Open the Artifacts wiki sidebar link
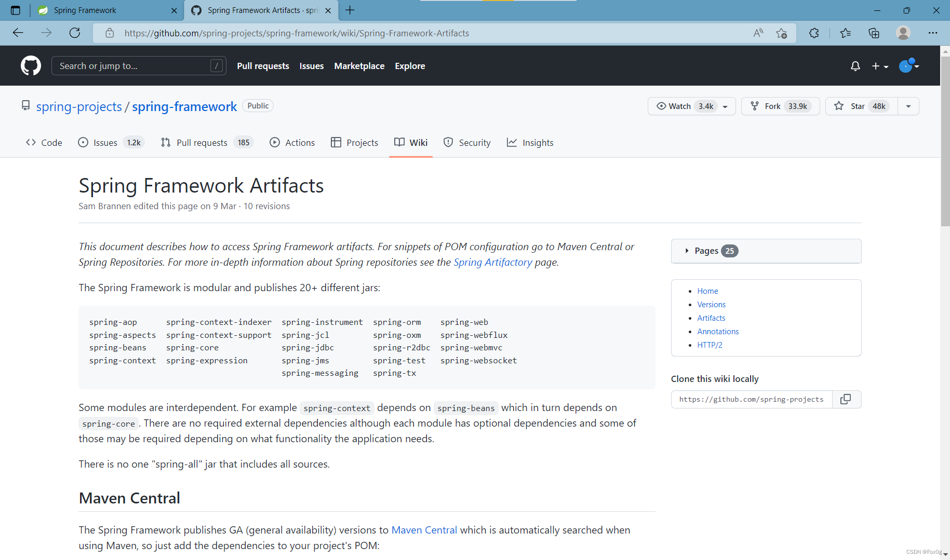 (x=711, y=318)
